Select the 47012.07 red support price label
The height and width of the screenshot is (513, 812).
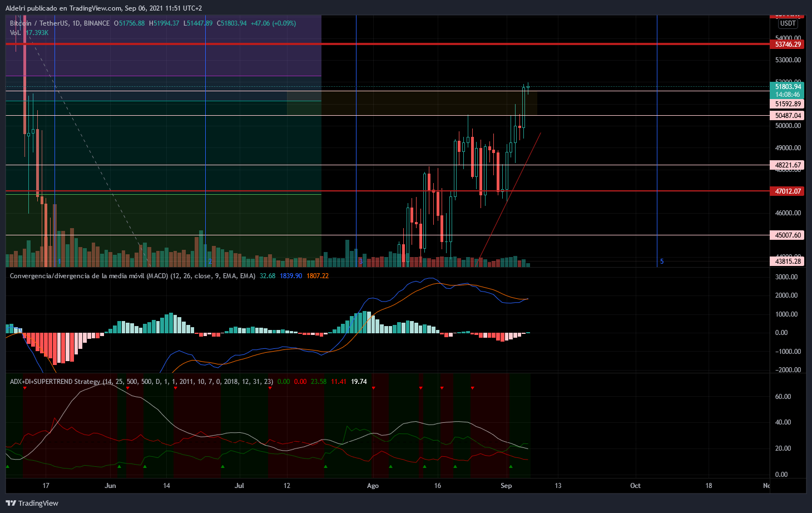pos(788,191)
